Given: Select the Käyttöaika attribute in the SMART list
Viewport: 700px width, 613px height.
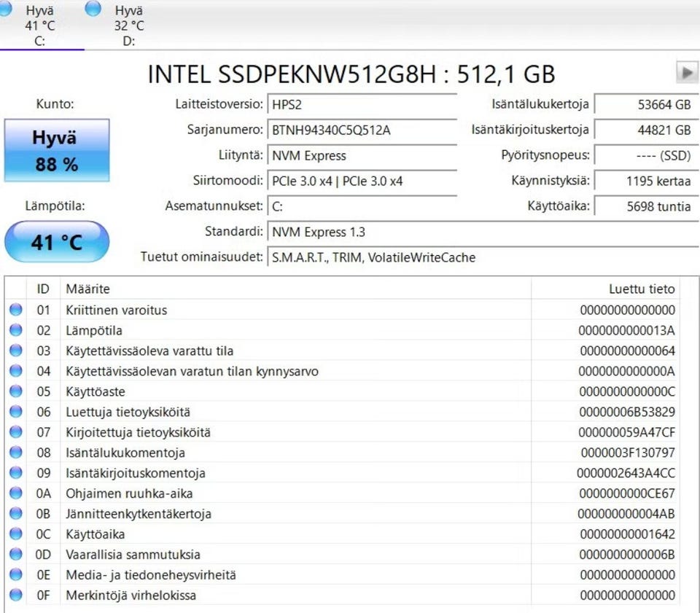Looking at the screenshot, I should 96,534.
